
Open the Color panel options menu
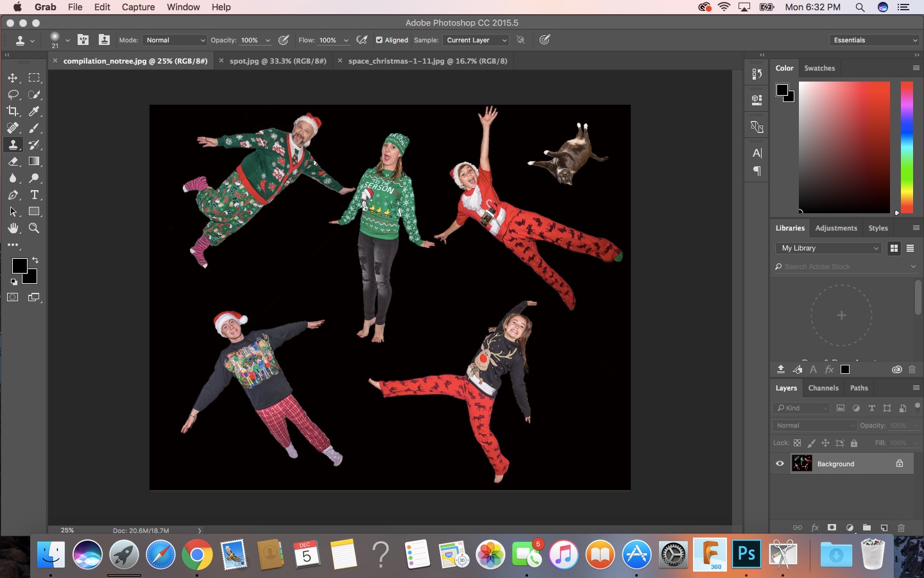tap(916, 68)
